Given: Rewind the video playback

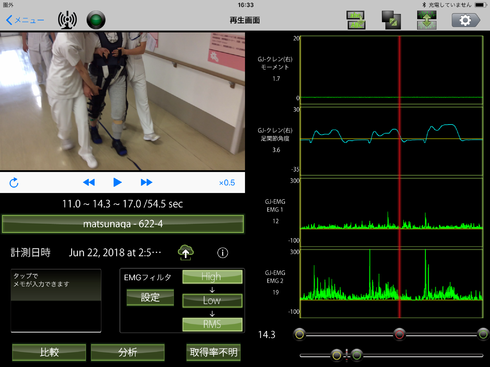Looking at the screenshot, I should pos(89,182).
